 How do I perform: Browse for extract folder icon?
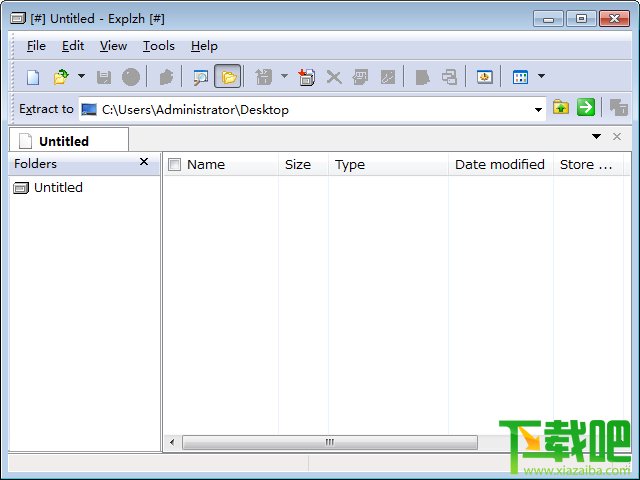pos(561,108)
